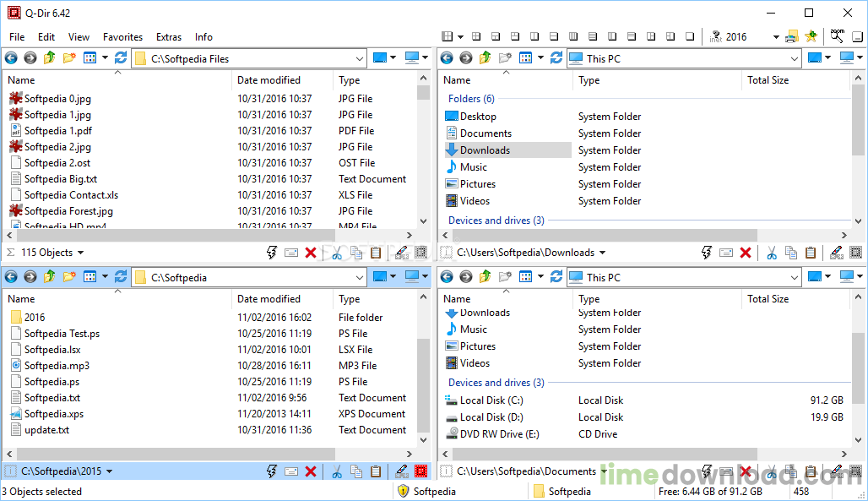Sort by the Date modified column in the top-left pane
The image size is (868, 501).
(x=269, y=80)
